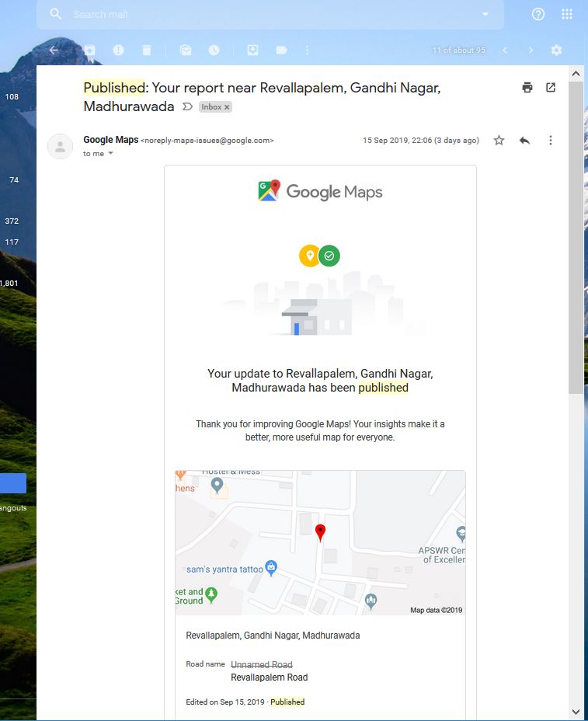Open message More options menu
This screenshot has width=588, height=721.
tap(550, 141)
